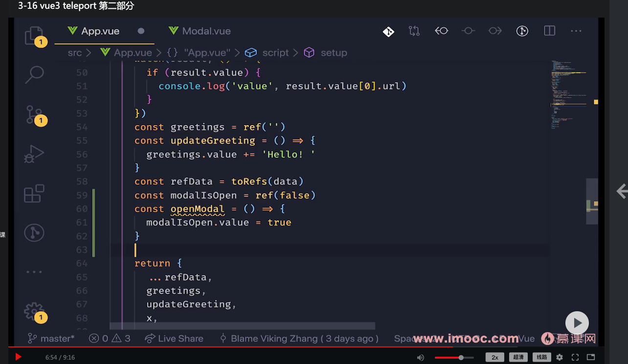628x364 pixels.
Task: Open changes with previous revision arrow icon
Action: pos(441,31)
